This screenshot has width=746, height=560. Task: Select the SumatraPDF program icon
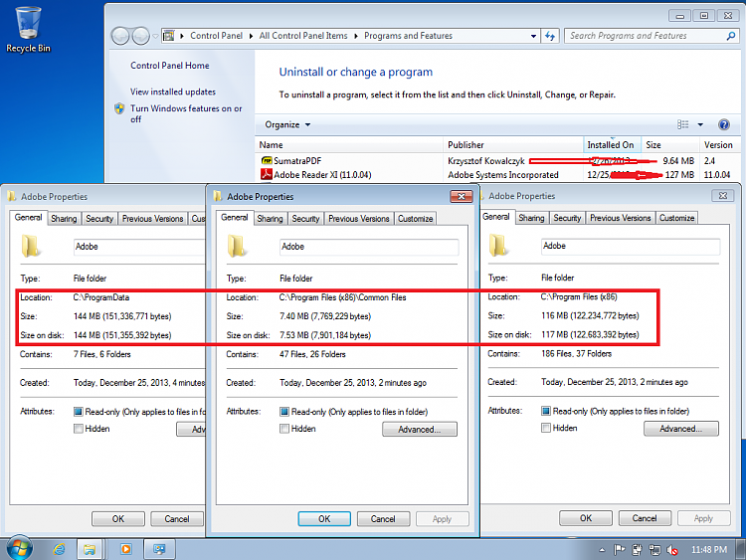(x=267, y=161)
